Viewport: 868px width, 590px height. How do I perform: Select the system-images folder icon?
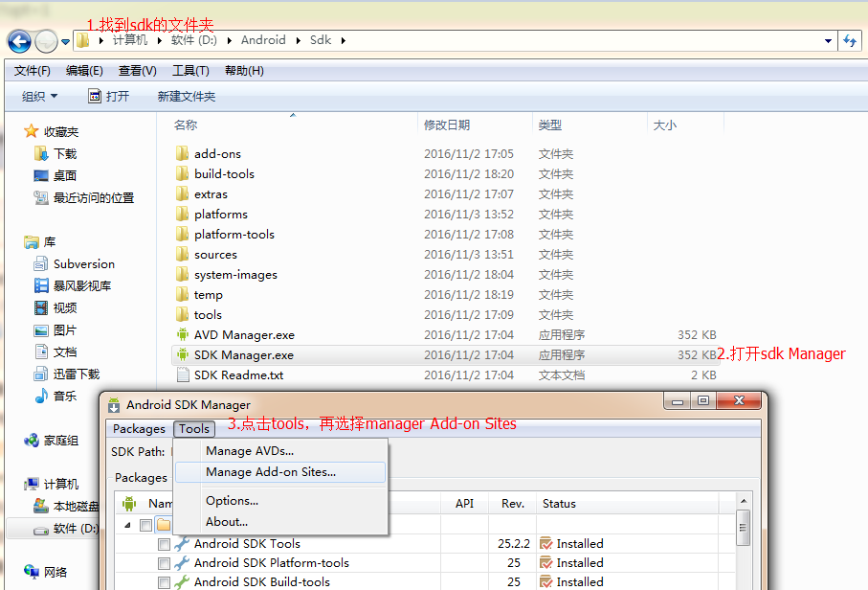(182, 274)
